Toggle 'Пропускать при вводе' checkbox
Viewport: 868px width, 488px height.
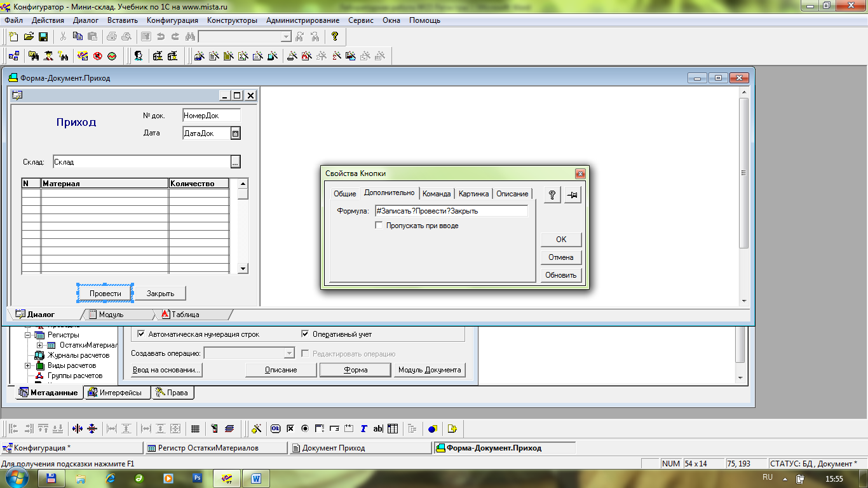(379, 226)
